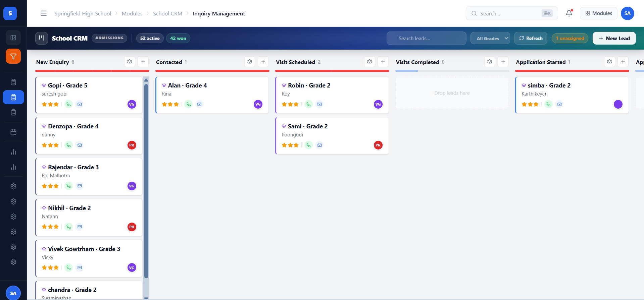Click the Refresh button

click(x=531, y=38)
